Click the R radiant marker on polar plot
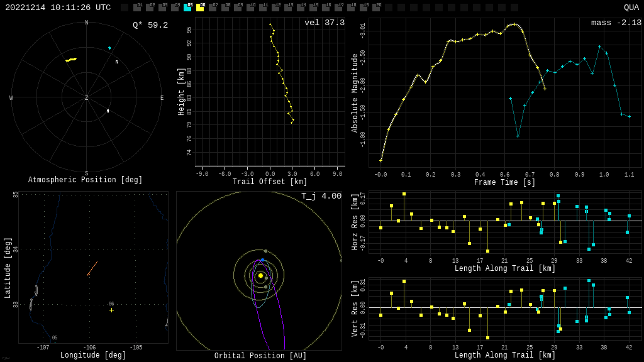 coord(116,62)
